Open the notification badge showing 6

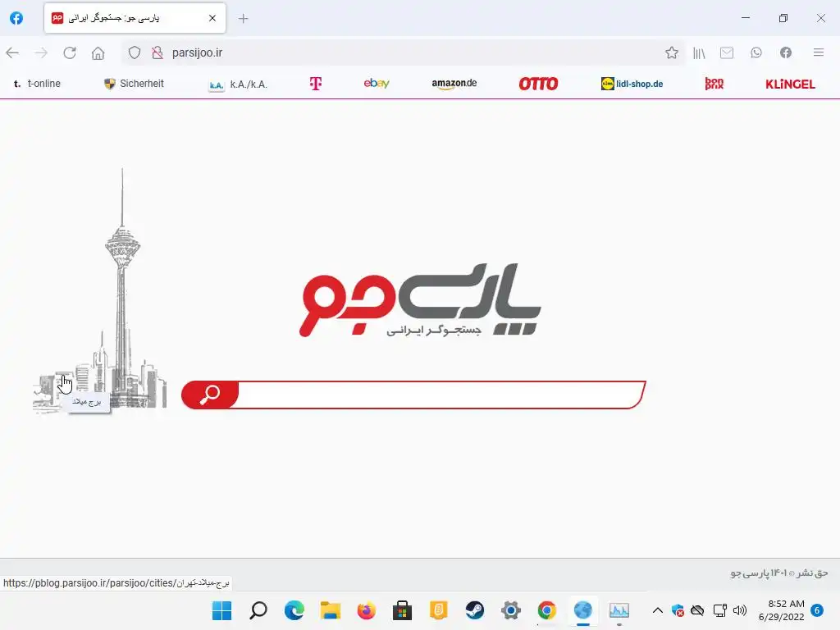click(x=817, y=610)
